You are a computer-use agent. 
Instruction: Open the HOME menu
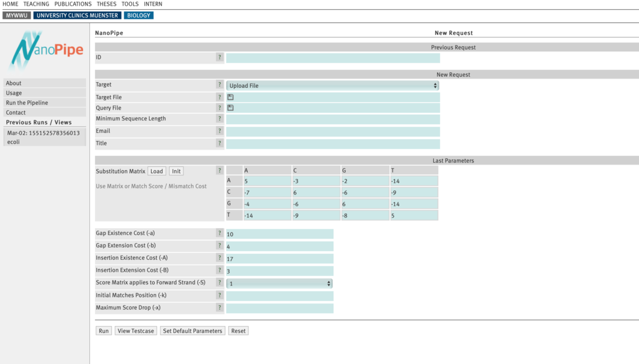[x=10, y=4]
